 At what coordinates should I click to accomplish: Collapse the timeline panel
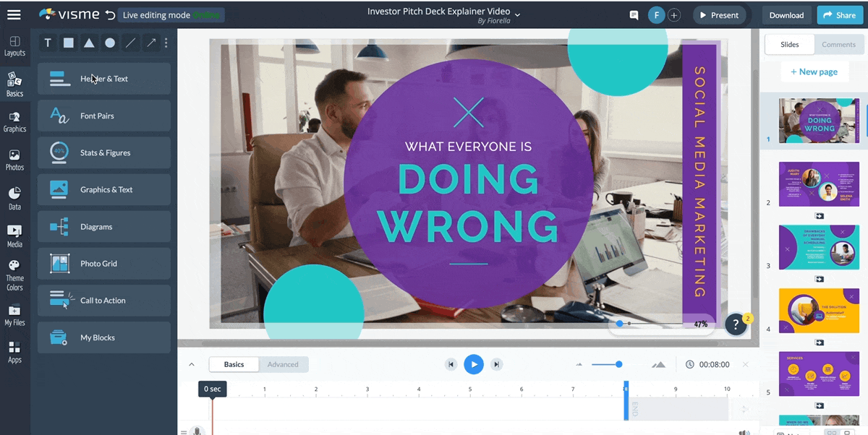(192, 364)
